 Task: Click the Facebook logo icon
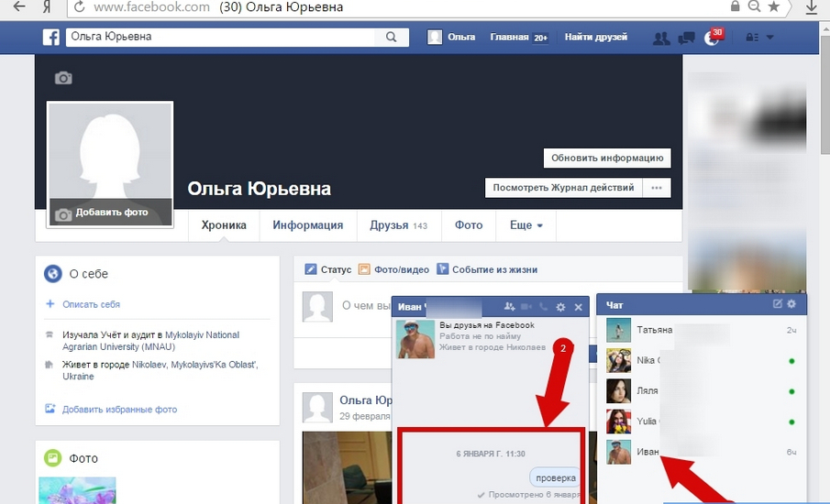point(51,37)
